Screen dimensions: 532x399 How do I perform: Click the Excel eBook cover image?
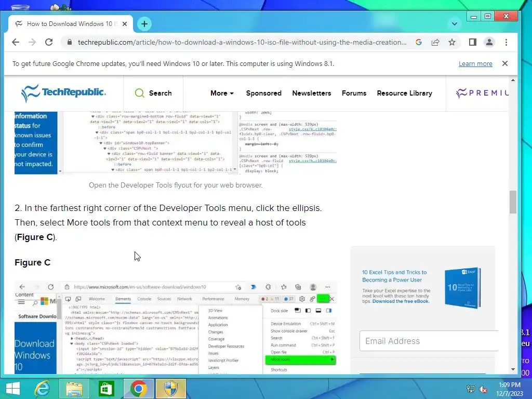point(463,288)
